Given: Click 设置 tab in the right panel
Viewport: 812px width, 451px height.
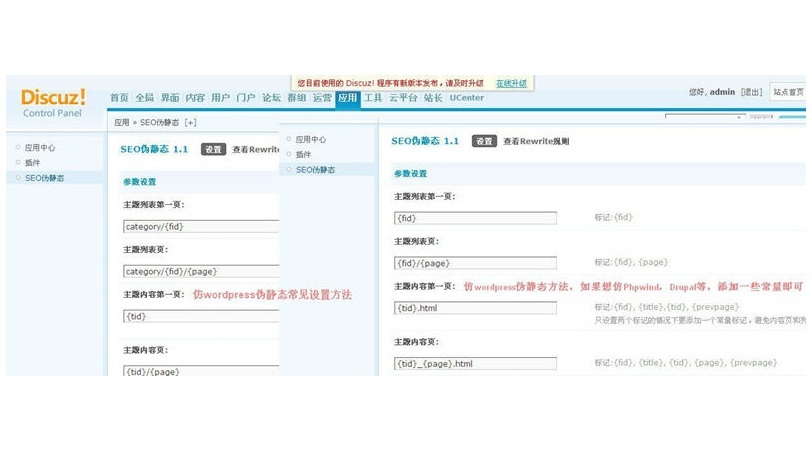Looking at the screenshot, I should click(484, 141).
